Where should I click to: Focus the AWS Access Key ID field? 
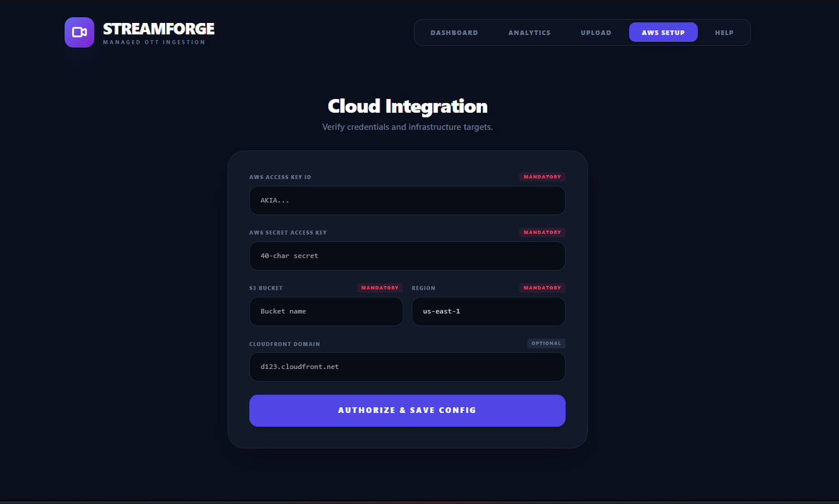pos(407,201)
